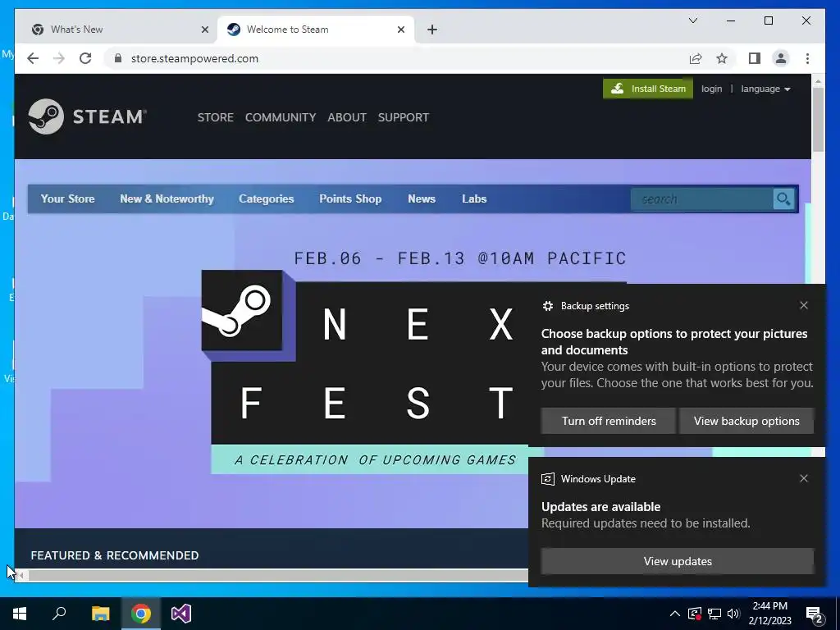The width and height of the screenshot is (840, 630).
Task: Reload the Steam store page
Action: tap(85, 58)
